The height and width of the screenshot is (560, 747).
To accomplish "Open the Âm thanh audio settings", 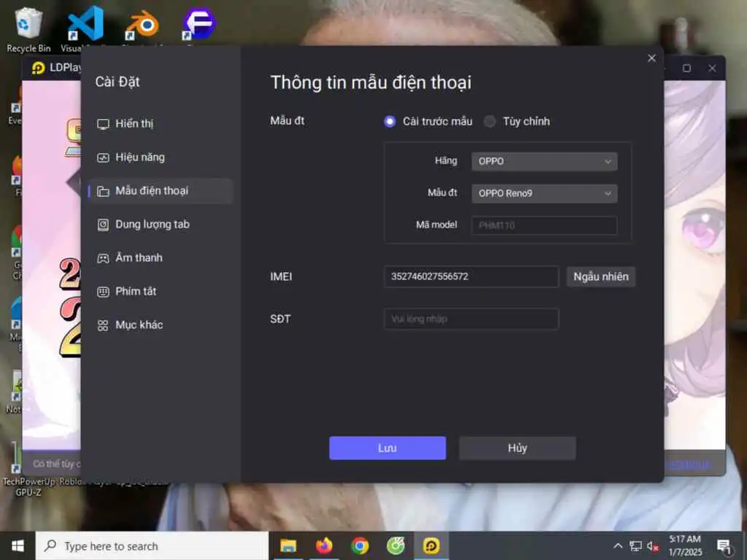I will coord(160,258).
